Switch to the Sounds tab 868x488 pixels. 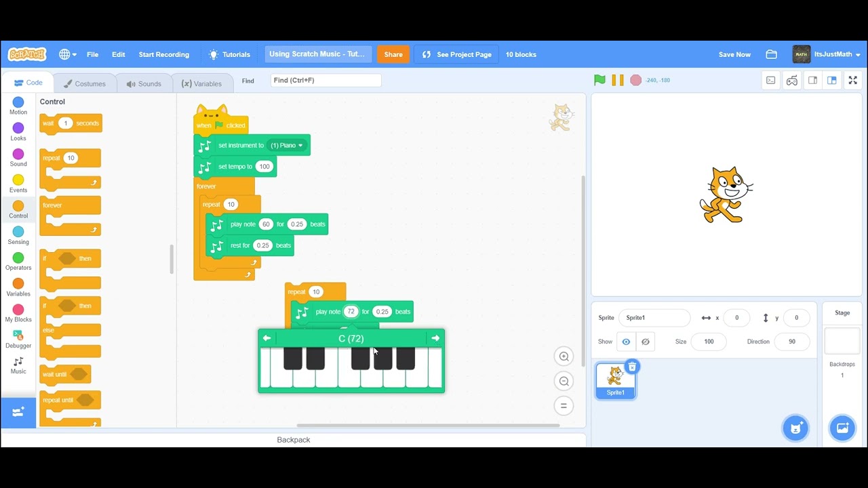click(x=144, y=83)
